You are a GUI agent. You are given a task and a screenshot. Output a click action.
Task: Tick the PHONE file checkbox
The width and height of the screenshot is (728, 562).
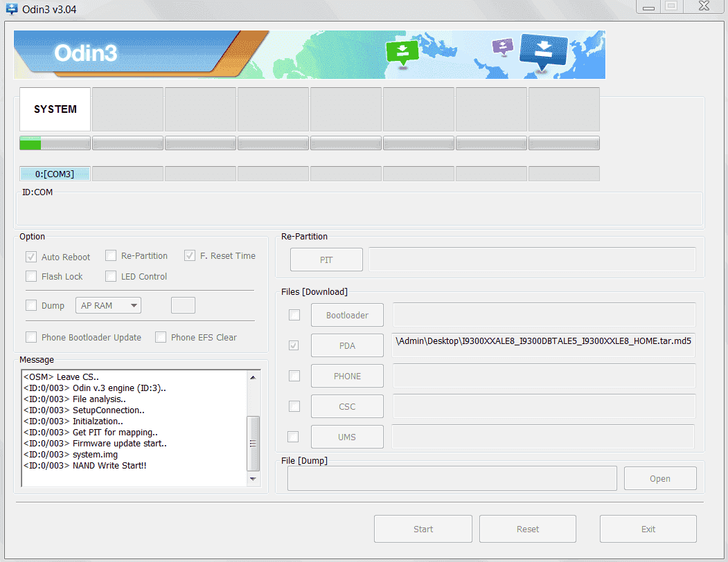[x=294, y=376]
